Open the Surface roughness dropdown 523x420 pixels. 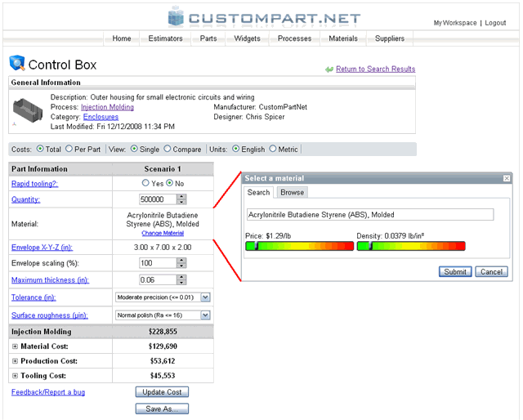point(205,315)
